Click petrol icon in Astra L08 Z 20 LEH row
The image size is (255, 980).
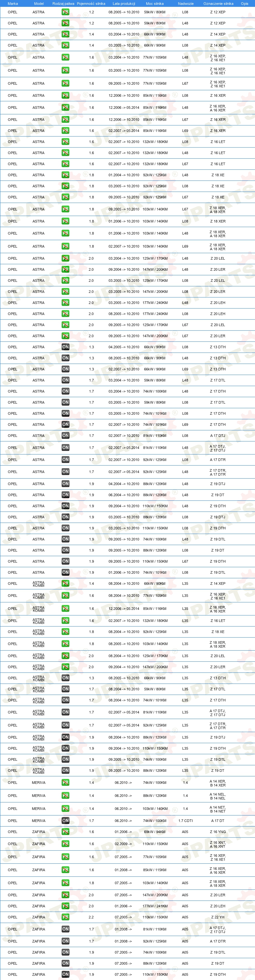tap(66, 314)
